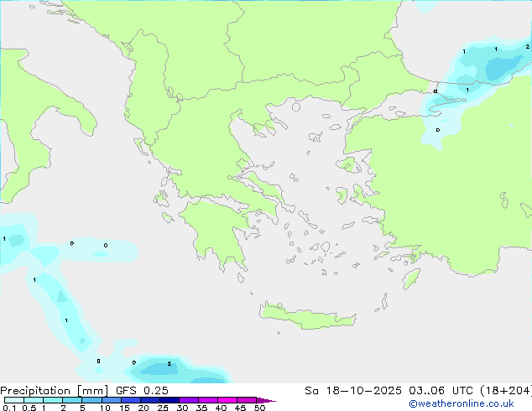Pick the 25–30 mm dark navy legend swatch
The width and height of the screenshot is (532, 411).
170,400
